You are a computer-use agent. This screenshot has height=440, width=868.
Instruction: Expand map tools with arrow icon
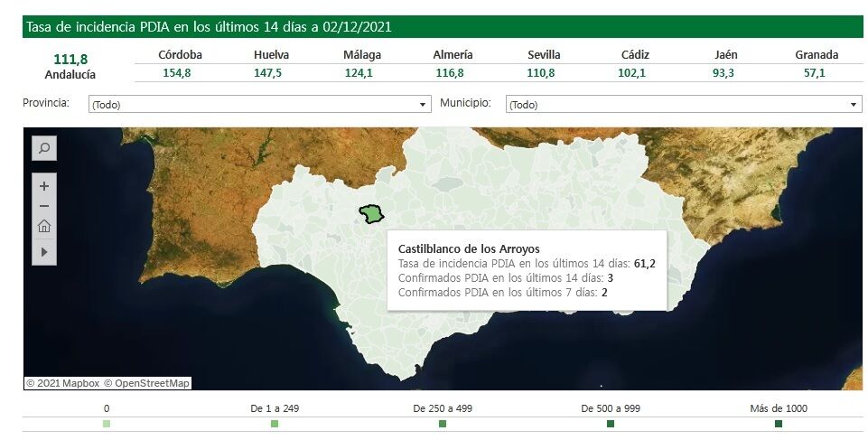(44, 250)
